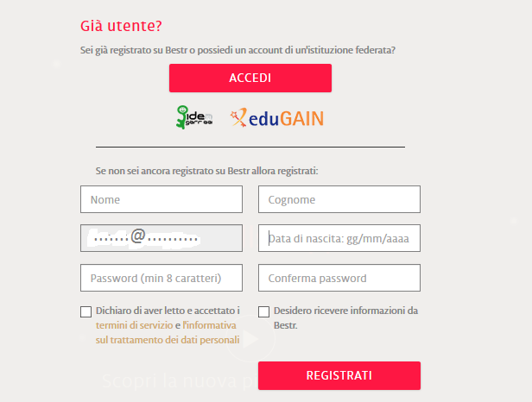Click the IDEM GARR logo icon
Screen dimensions: 532x402
tap(195, 117)
